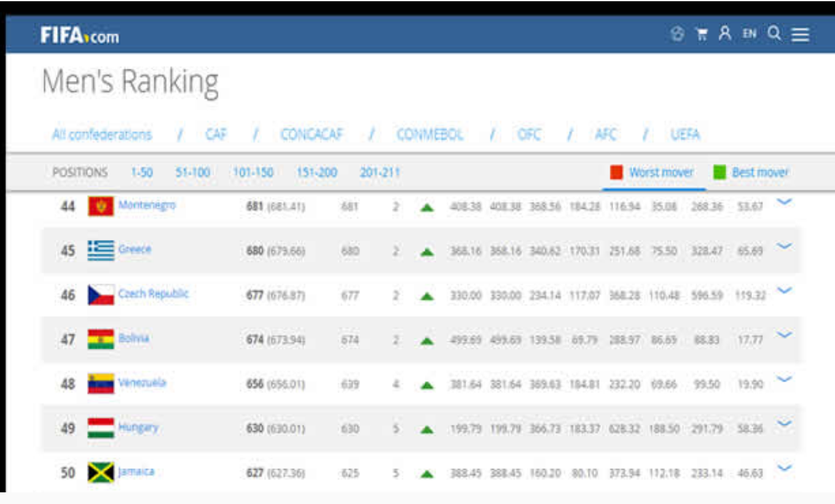Show positions 101-150
Image resolution: width=835 pixels, height=504 pixels.
click(x=253, y=173)
